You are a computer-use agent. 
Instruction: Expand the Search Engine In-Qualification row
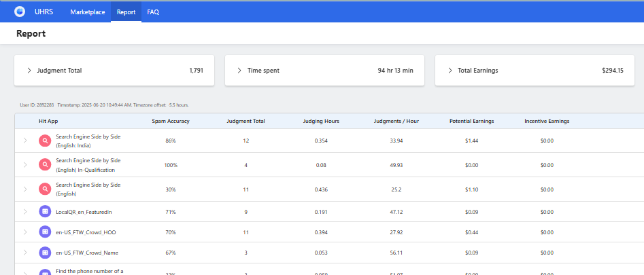[25, 165]
